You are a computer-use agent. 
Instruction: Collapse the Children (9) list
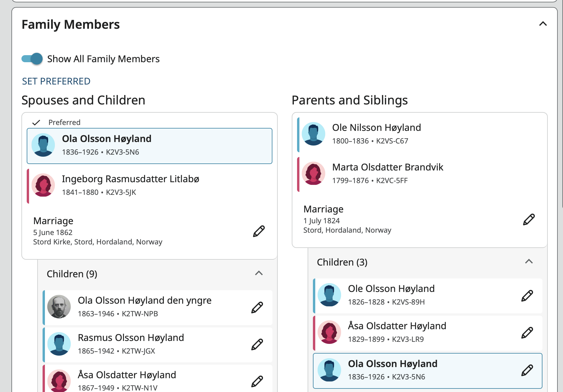(x=259, y=273)
